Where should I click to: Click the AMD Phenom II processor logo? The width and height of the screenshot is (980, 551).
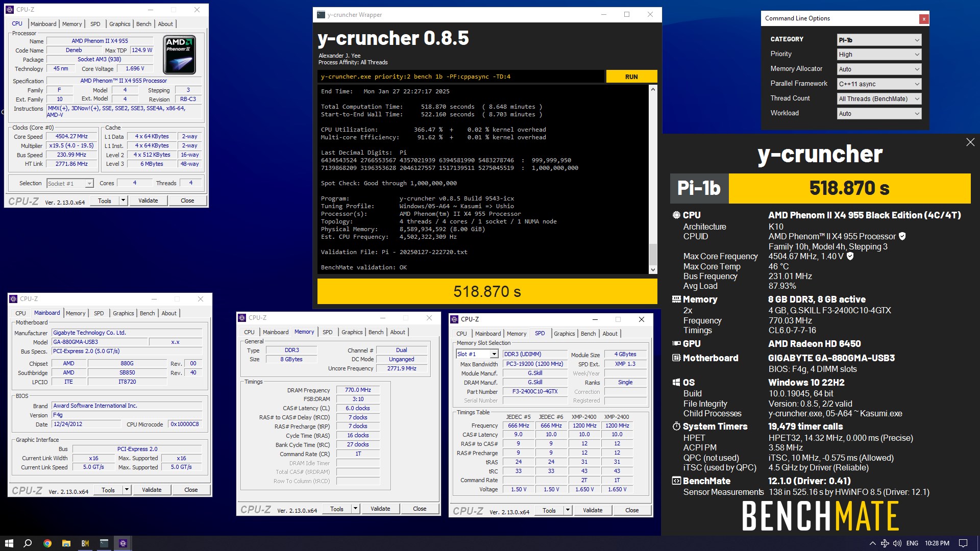pos(179,55)
